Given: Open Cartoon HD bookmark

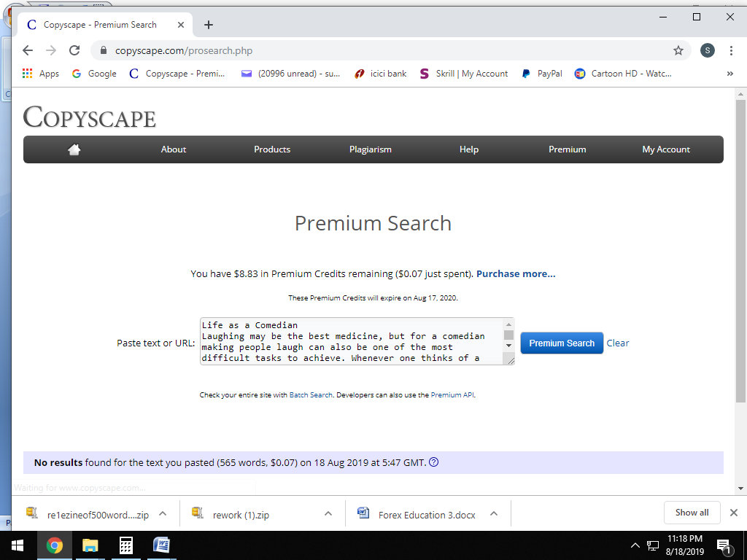Looking at the screenshot, I should [x=623, y=74].
